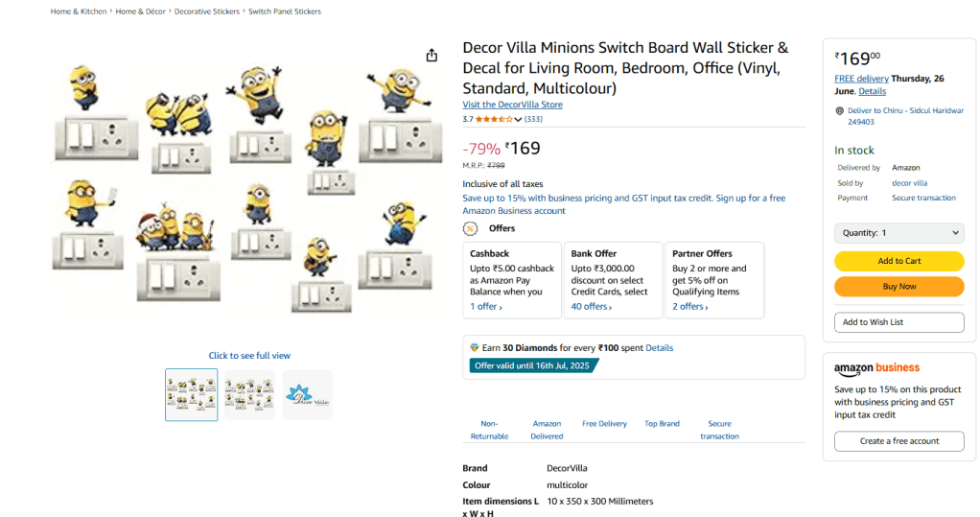Expand the Bank Offer 40 offers link
Viewport: 980px width, 517px height.
591,307
